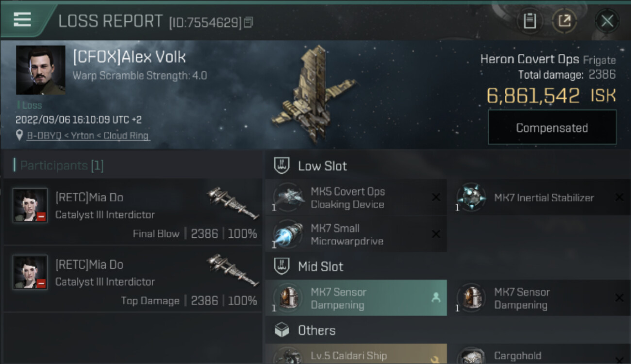
Task: Open the hamburger main menu
Action: tap(22, 19)
